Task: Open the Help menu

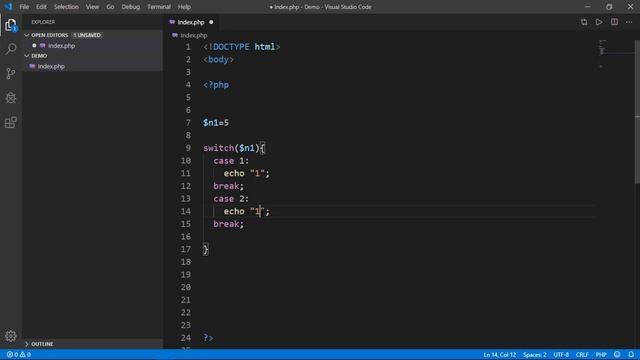Action: click(x=184, y=7)
